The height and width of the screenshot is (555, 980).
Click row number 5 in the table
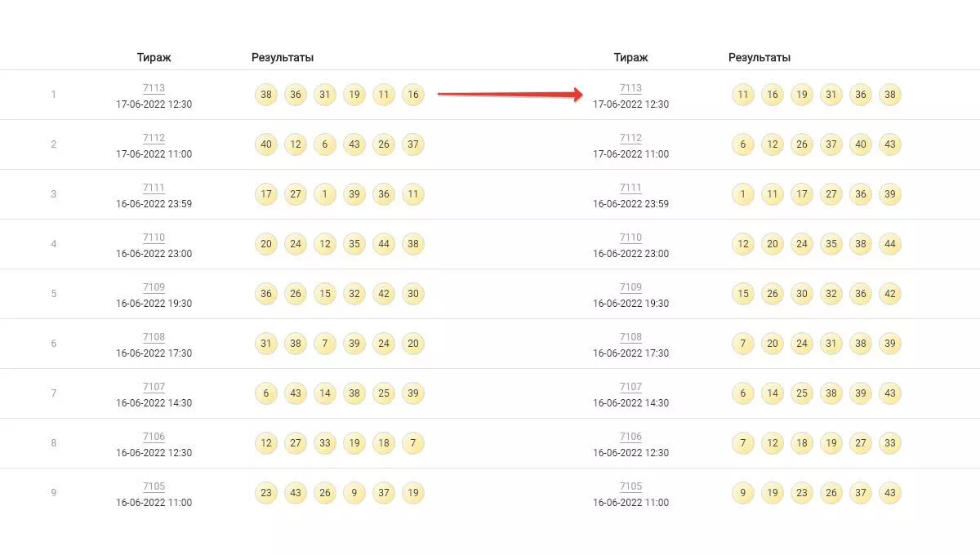pos(53,294)
